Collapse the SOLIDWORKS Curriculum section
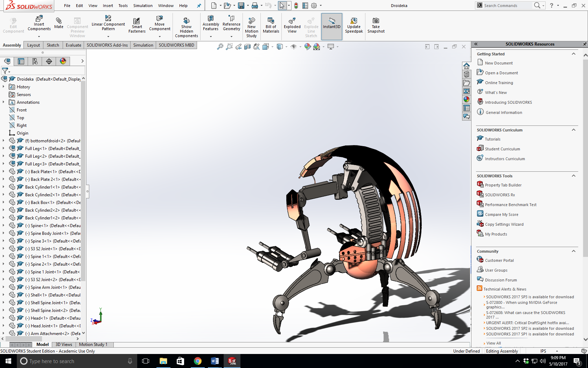The height and width of the screenshot is (368, 588). (574, 130)
